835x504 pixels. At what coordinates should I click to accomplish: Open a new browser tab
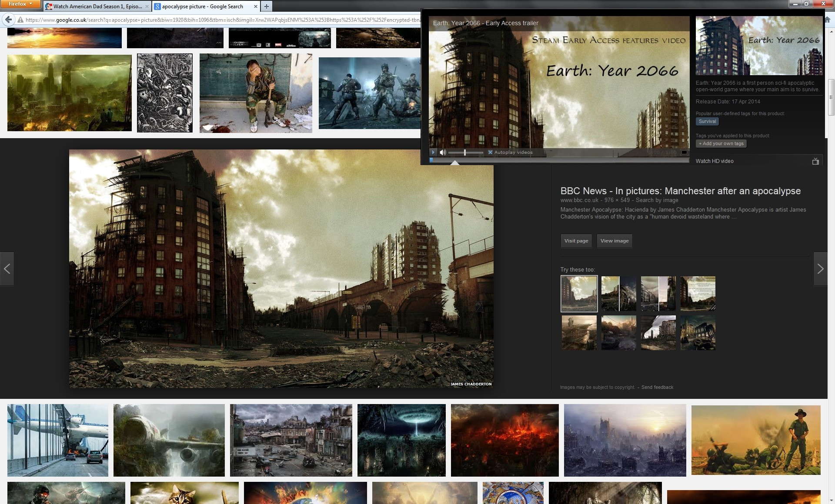pyautogui.click(x=267, y=7)
